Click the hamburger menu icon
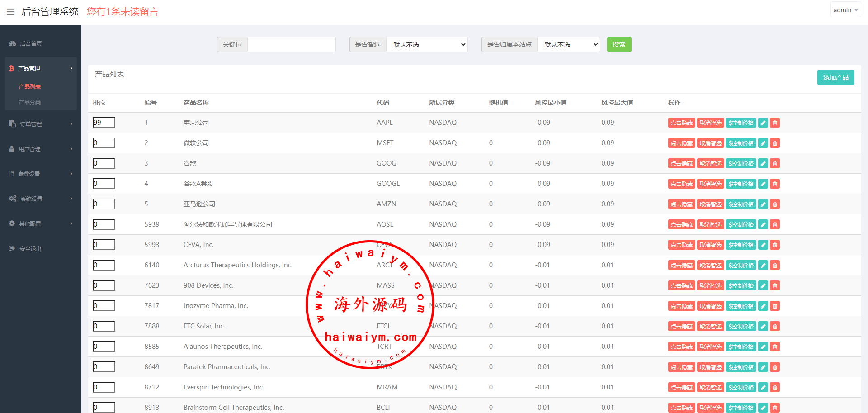Viewport: 868px width, 413px height. tap(11, 12)
